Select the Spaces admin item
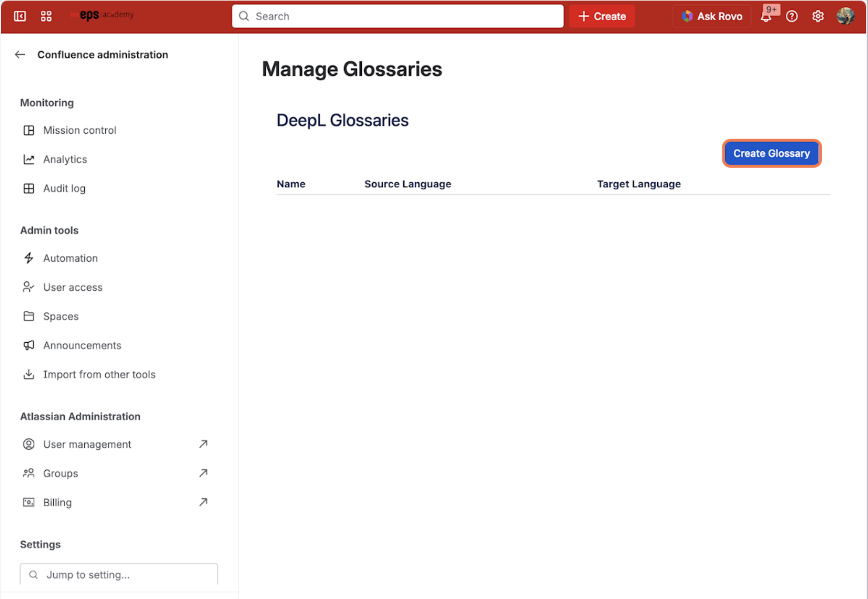Viewport: 868px width, 599px height. tap(61, 316)
